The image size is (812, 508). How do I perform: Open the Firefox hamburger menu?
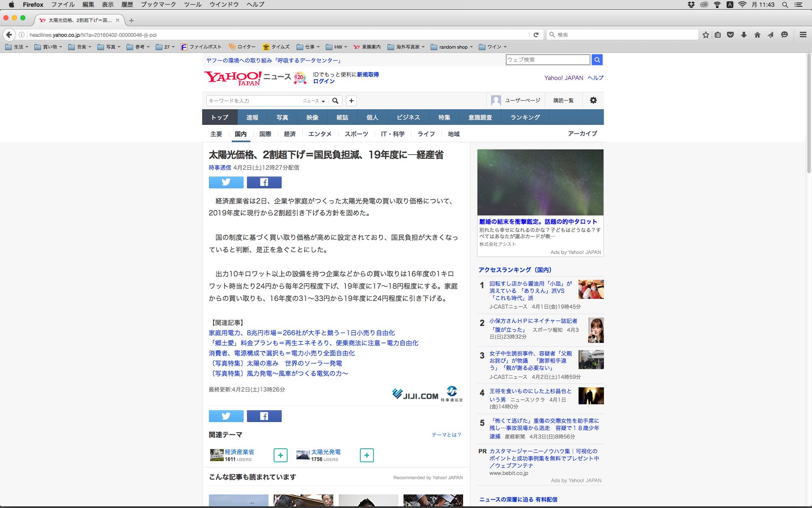[803, 35]
